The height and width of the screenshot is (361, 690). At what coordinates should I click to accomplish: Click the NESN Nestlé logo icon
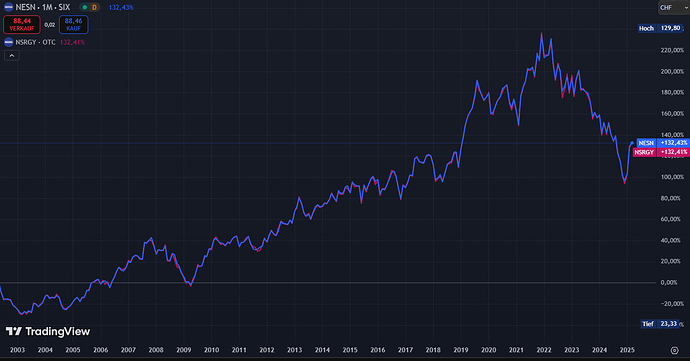coord(8,7)
